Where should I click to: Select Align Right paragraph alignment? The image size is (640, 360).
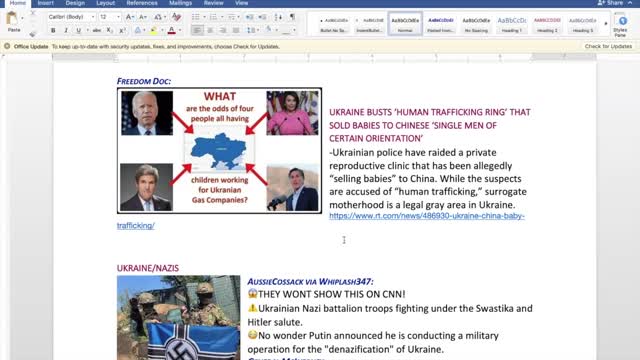pyautogui.click(x=223, y=30)
